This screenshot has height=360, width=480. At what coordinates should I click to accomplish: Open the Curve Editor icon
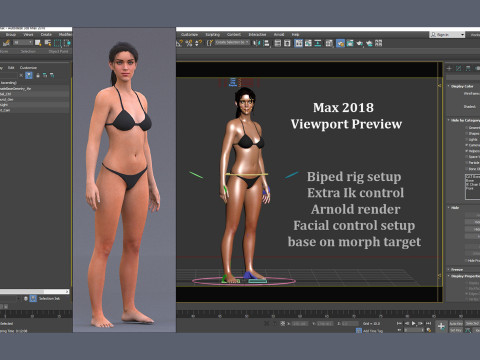[308, 43]
